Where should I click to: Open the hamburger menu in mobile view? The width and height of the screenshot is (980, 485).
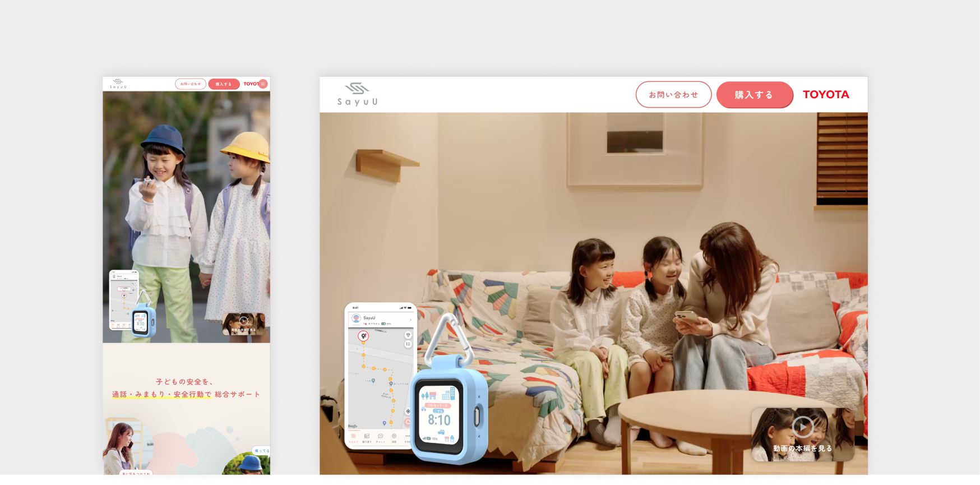tap(263, 84)
